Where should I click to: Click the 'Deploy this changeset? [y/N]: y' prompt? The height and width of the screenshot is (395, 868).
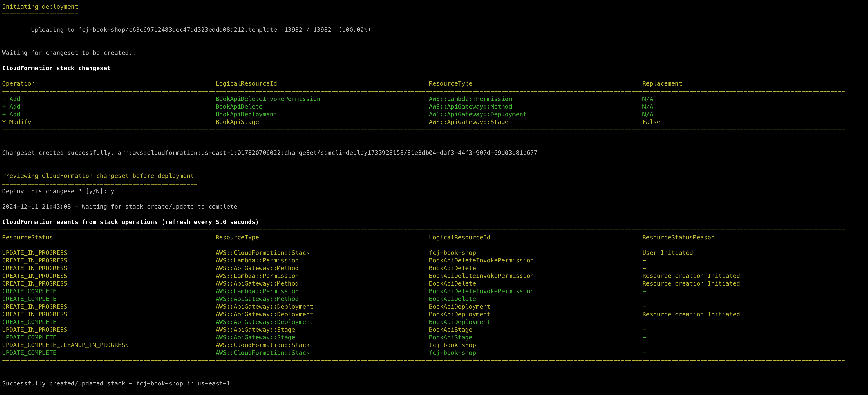point(58,191)
